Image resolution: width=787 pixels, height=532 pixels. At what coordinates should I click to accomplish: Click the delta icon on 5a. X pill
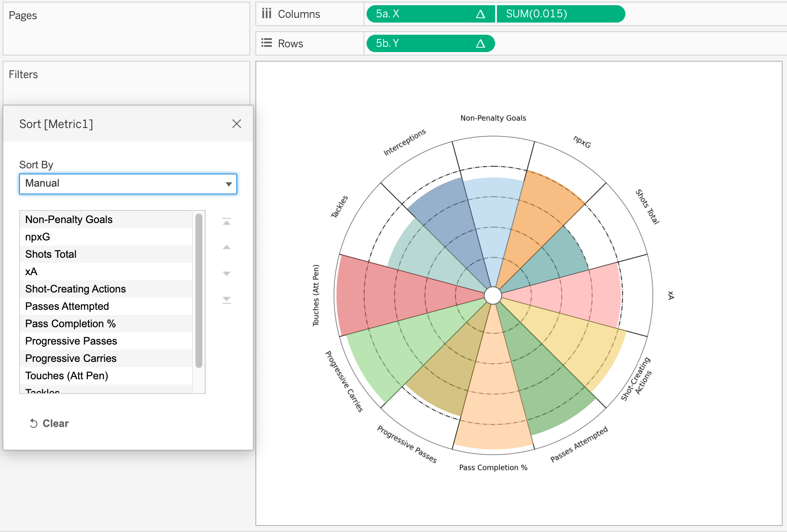(480, 14)
